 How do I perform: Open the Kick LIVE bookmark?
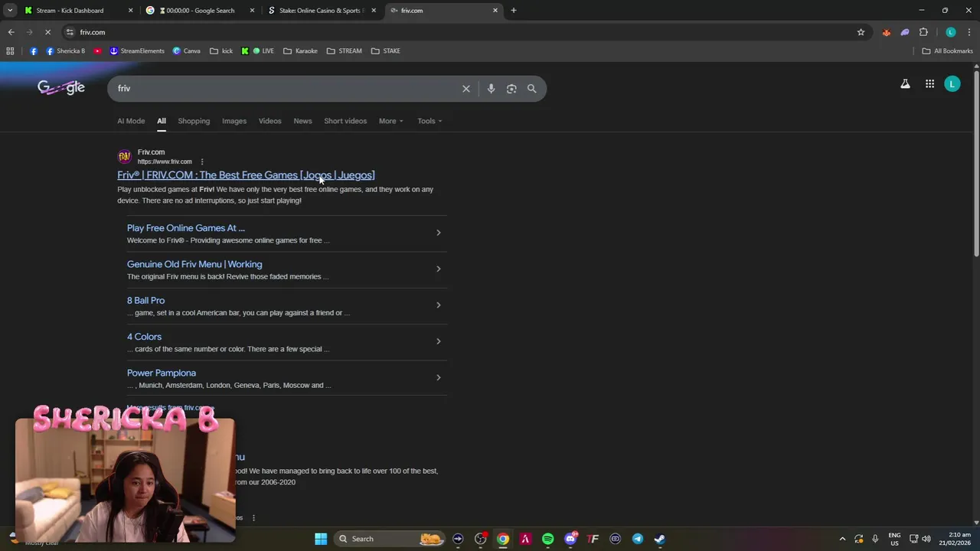(257, 51)
